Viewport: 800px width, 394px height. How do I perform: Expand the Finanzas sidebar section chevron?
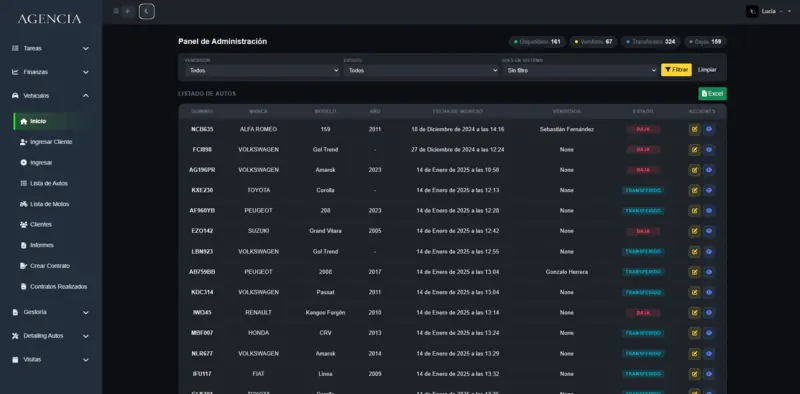click(x=86, y=72)
